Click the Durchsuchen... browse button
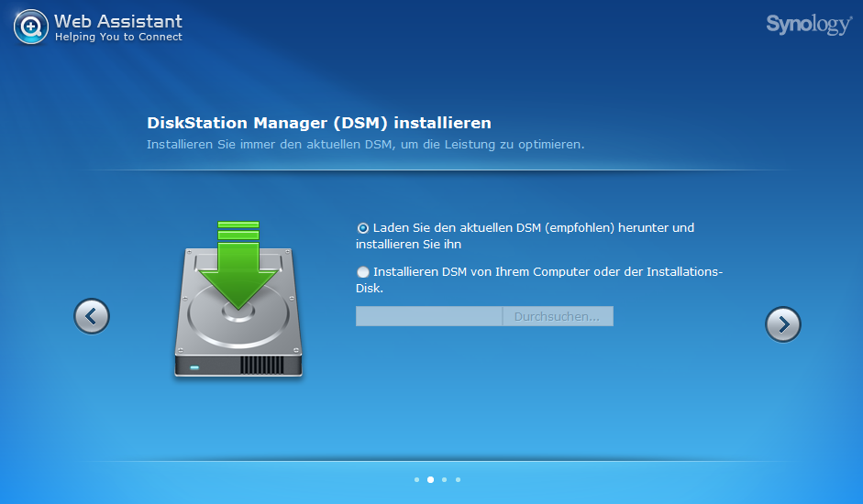Viewport: 863px width, 504px height. 558,316
